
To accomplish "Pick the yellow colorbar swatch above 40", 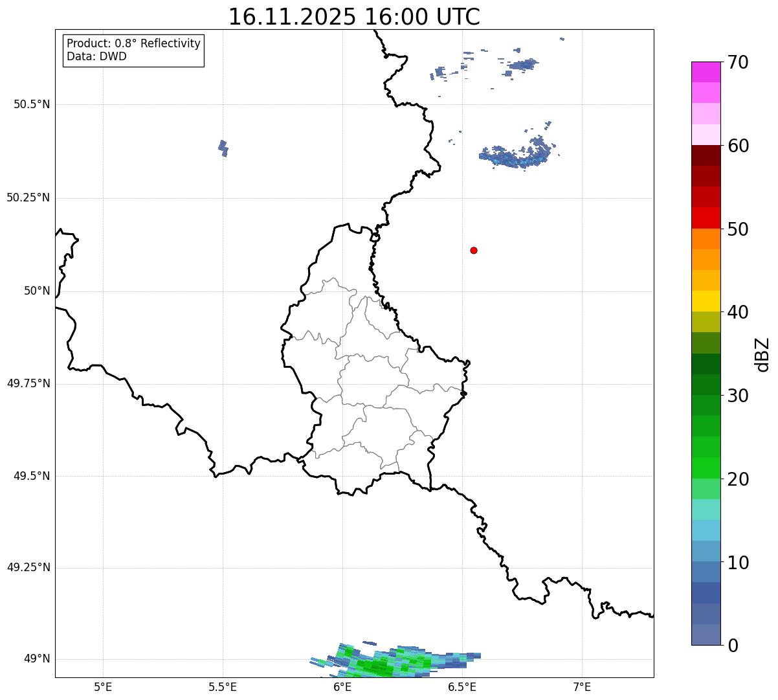I will click(706, 301).
